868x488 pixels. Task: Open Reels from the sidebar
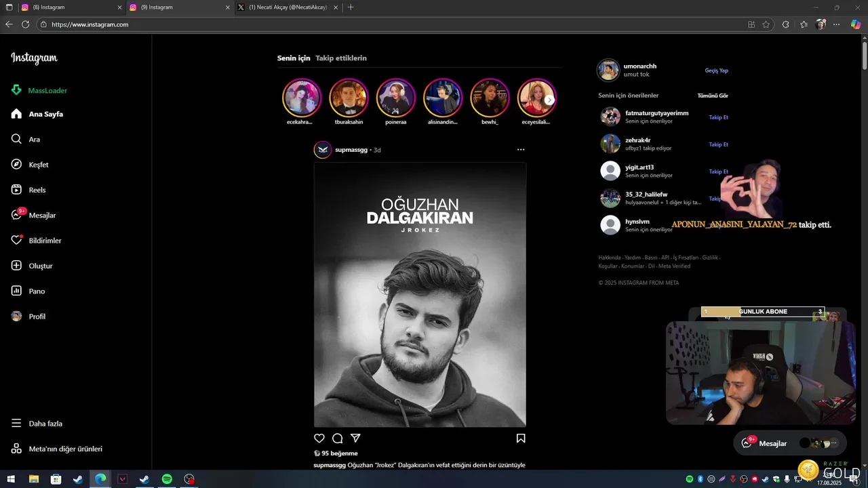coord(28,190)
